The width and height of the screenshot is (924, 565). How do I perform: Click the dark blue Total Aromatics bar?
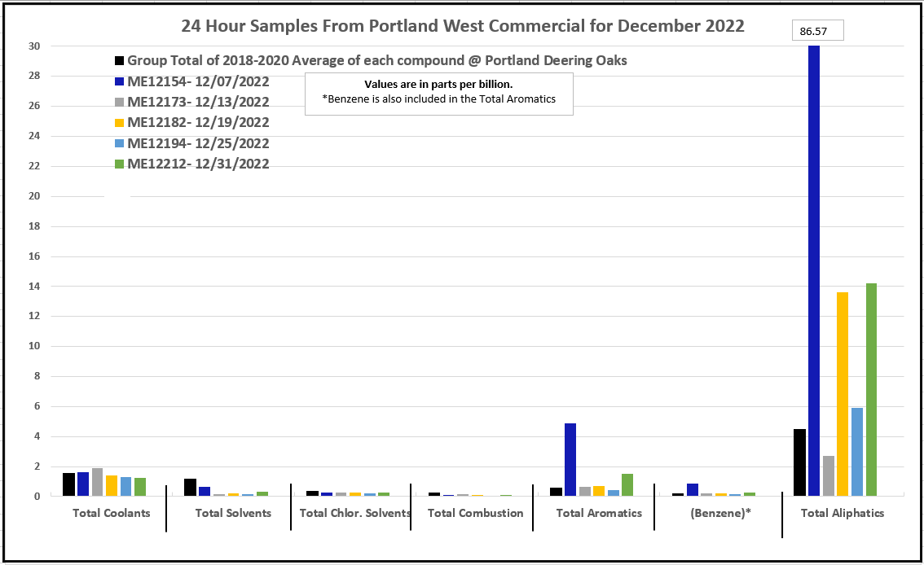point(570,459)
